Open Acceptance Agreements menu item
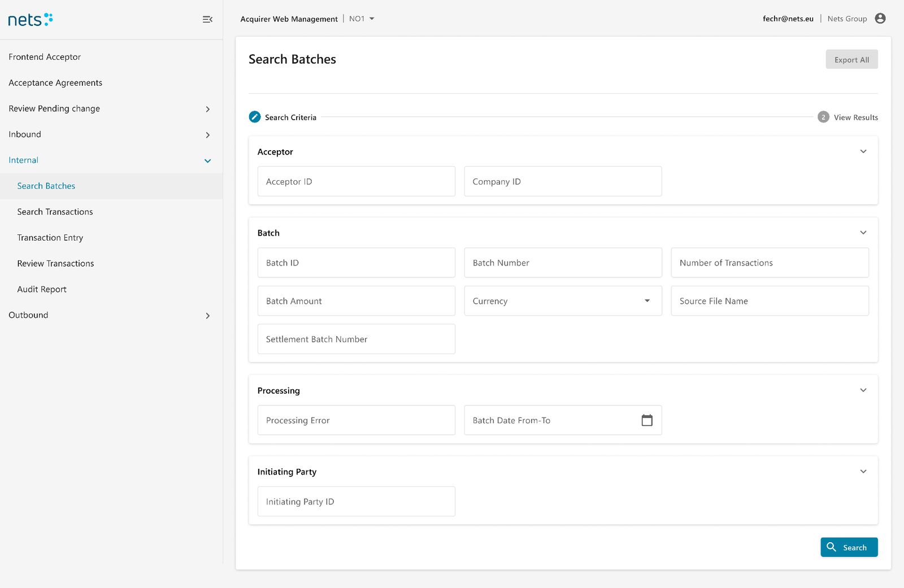The height and width of the screenshot is (588, 904). [55, 83]
